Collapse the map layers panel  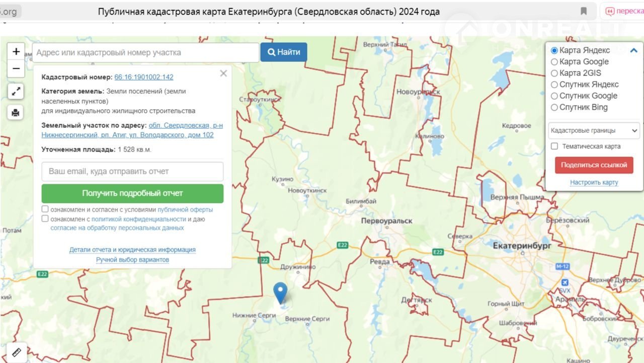[633, 50]
